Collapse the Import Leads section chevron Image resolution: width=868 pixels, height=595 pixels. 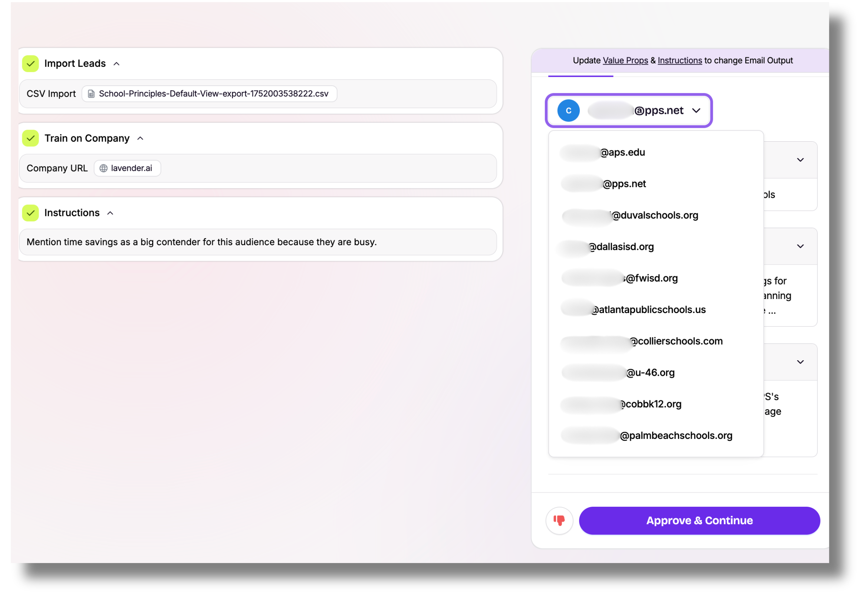(x=116, y=64)
